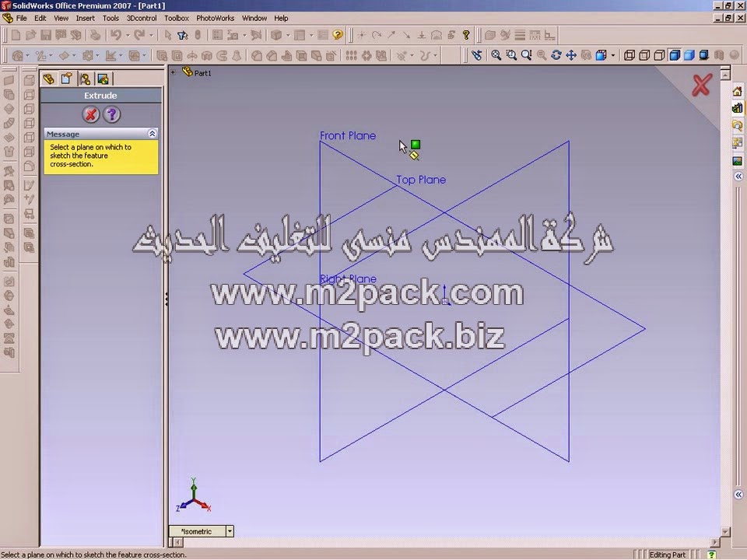Open the PhotoWorks menu
Viewport: 747px width, 560px height.
pyautogui.click(x=216, y=18)
